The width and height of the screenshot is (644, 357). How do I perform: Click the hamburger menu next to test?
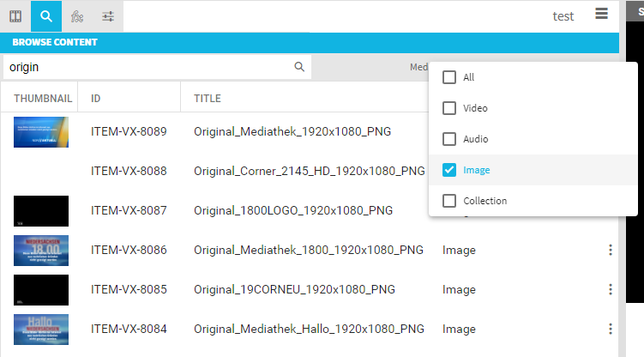click(601, 14)
